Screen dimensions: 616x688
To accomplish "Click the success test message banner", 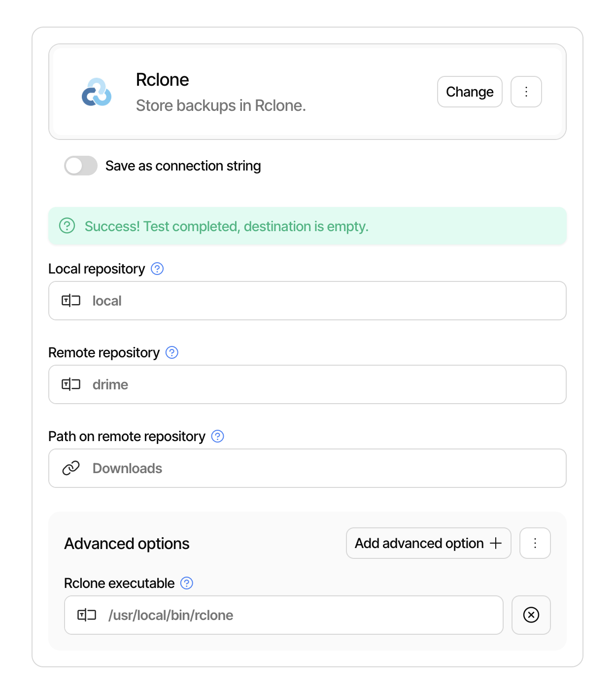I will (x=308, y=226).
